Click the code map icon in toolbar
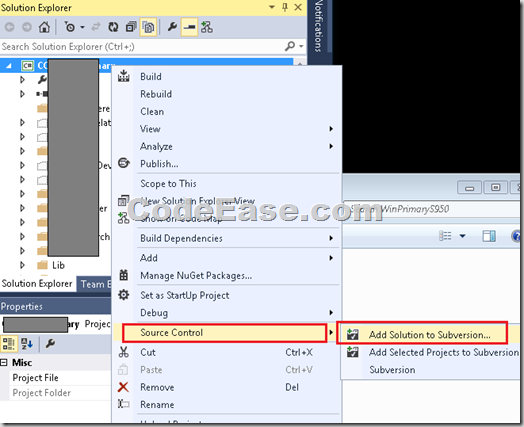524x427 pixels. [x=207, y=27]
